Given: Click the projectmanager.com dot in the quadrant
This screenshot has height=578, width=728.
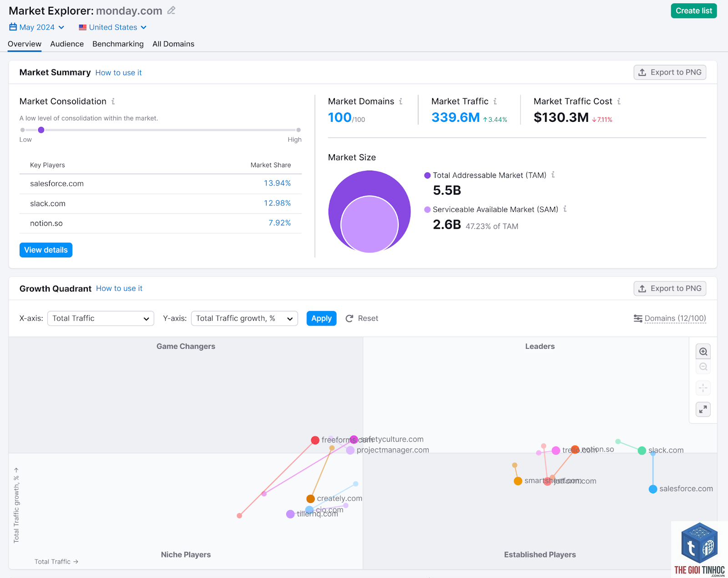Looking at the screenshot, I should click(x=350, y=450).
